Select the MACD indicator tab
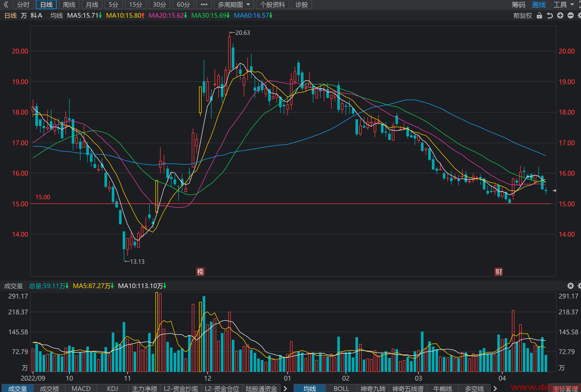The image size is (581, 392). click(81, 389)
